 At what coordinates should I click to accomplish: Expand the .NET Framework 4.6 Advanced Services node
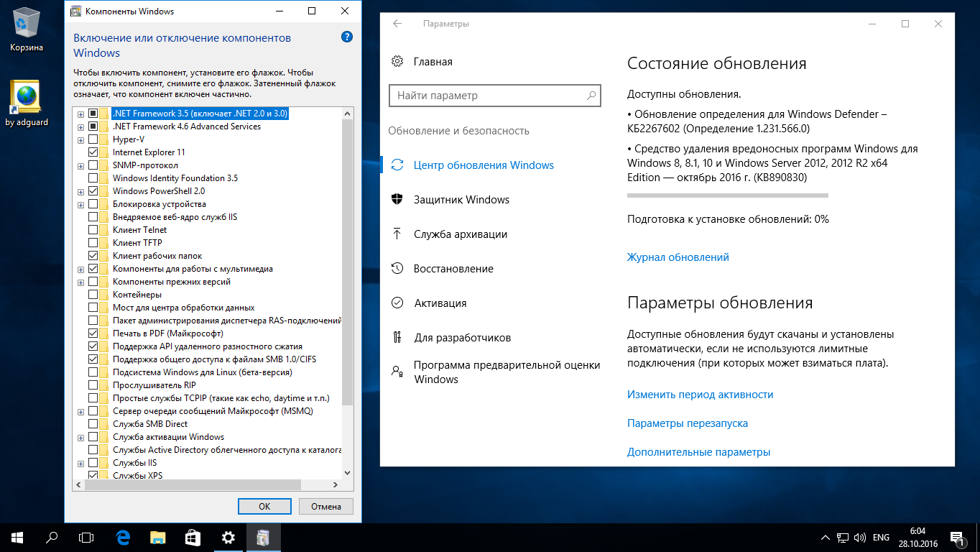pyautogui.click(x=80, y=126)
